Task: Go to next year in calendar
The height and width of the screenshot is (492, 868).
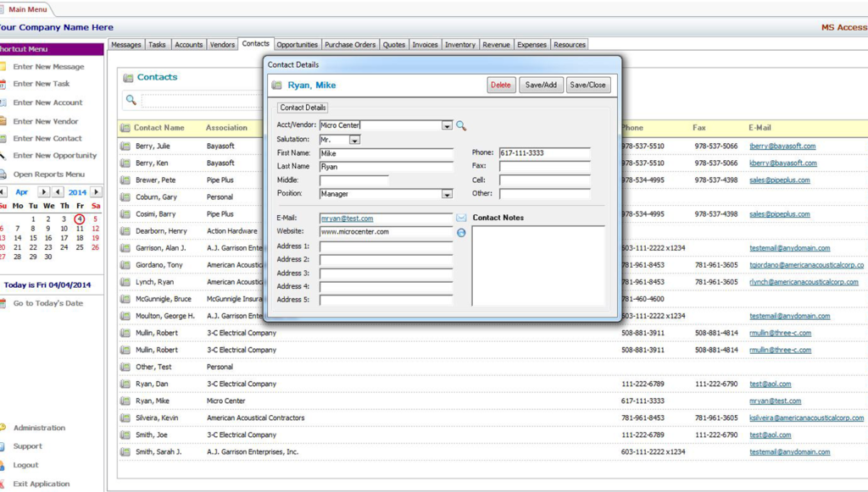Action: (x=96, y=192)
